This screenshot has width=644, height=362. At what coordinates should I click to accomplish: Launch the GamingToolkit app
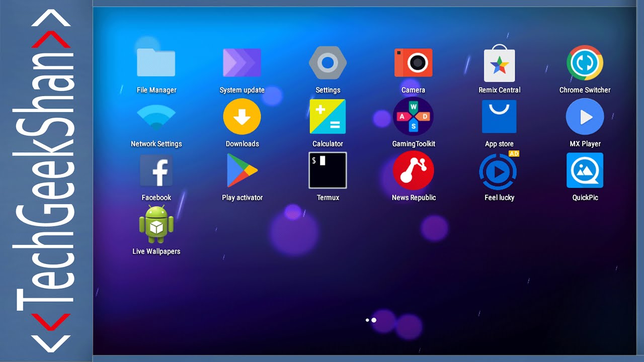413,117
